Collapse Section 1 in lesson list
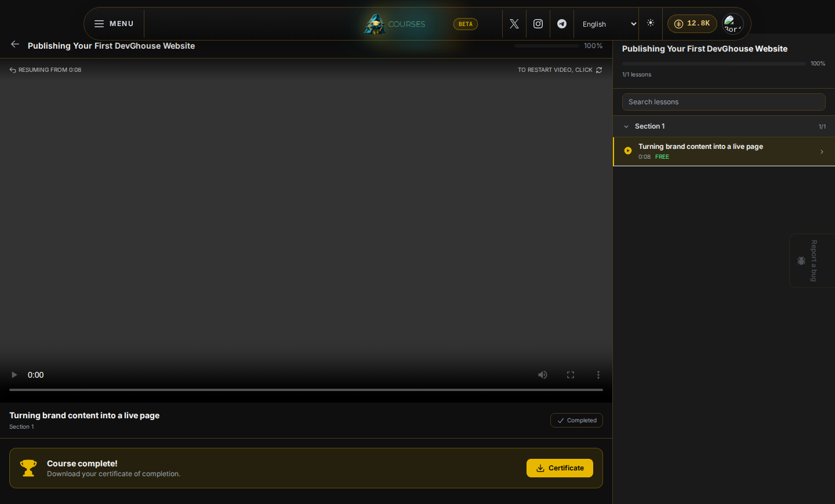This screenshot has width=835, height=504. pos(724,126)
